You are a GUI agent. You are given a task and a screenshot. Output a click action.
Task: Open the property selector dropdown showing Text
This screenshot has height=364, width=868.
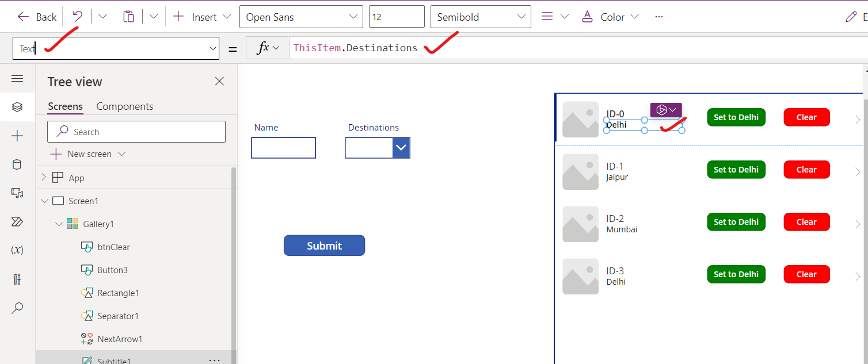212,48
